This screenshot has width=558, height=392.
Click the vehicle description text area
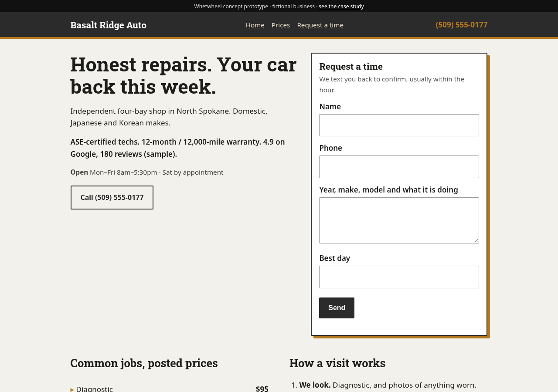coord(399,220)
